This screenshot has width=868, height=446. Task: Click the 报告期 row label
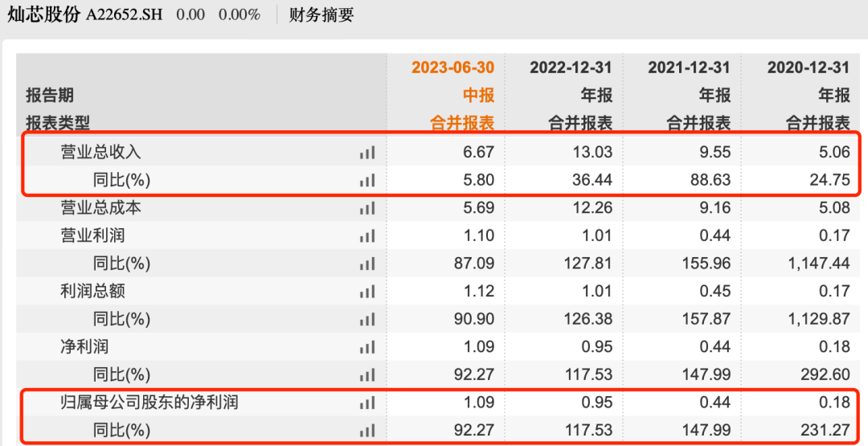point(50,95)
